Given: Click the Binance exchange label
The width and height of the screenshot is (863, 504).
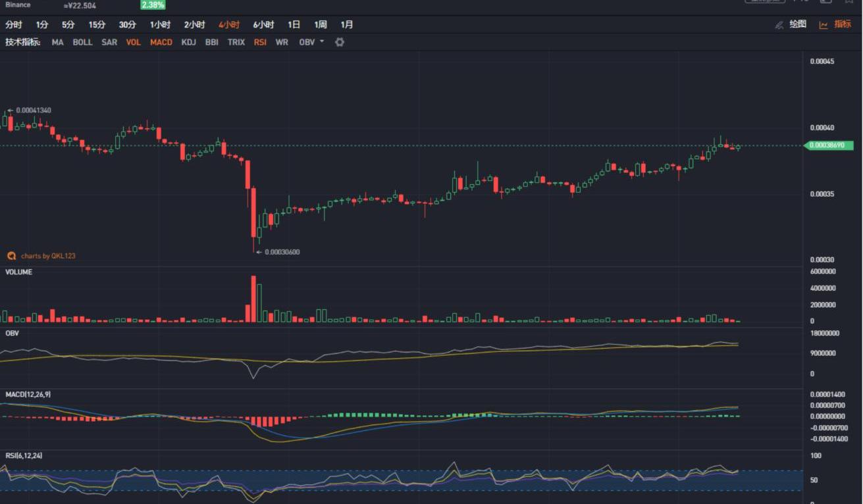Looking at the screenshot, I should pyautogui.click(x=18, y=5).
